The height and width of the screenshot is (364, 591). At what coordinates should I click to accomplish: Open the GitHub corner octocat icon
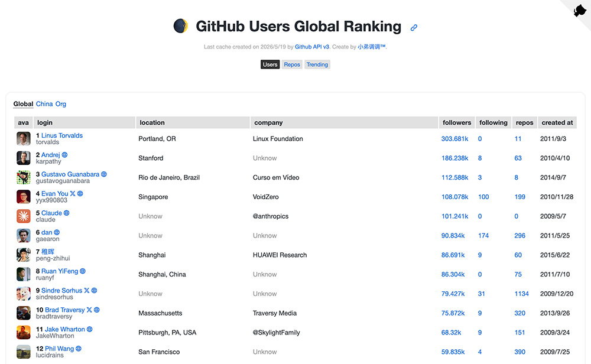(580, 10)
